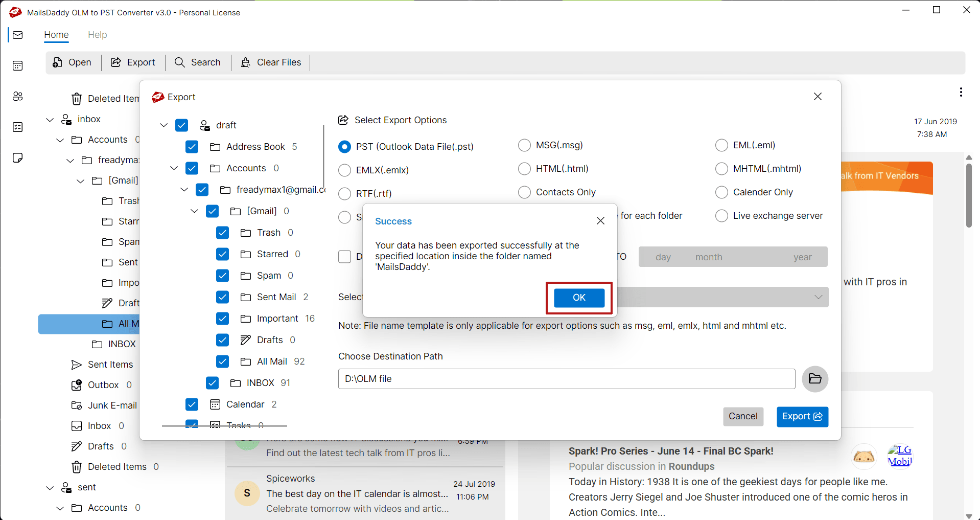Select MSG(.msg) export format
Screen dimensions: 980x520
point(524,145)
